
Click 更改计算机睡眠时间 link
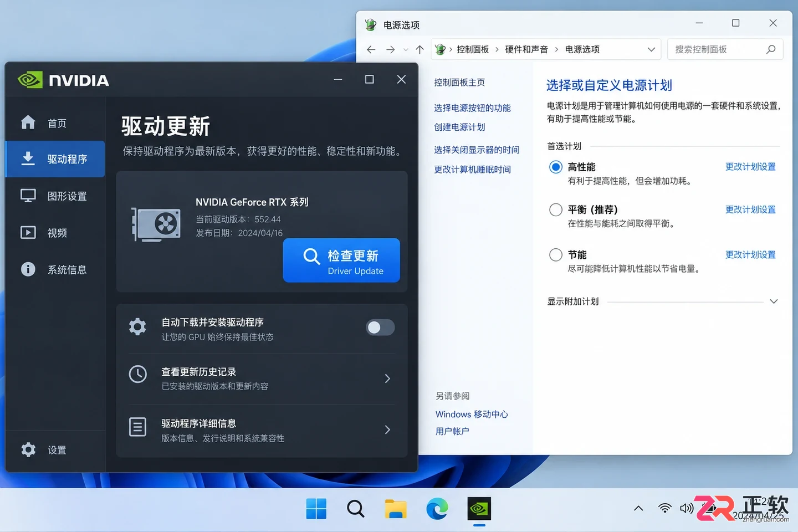point(472,170)
